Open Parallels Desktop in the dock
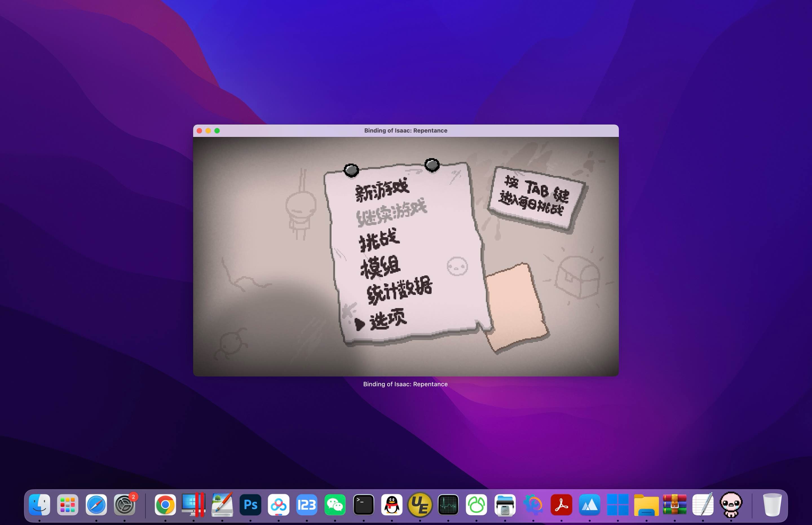Image resolution: width=812 pixels, height=525 pixels. pos(193,504)
